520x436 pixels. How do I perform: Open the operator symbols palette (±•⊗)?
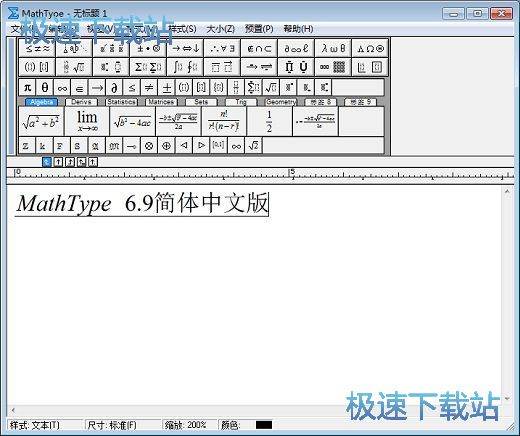coord(148,48)
